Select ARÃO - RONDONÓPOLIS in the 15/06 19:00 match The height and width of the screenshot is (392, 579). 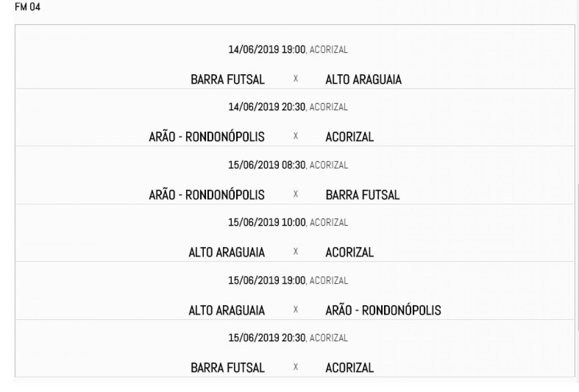[x=383, y=310]
